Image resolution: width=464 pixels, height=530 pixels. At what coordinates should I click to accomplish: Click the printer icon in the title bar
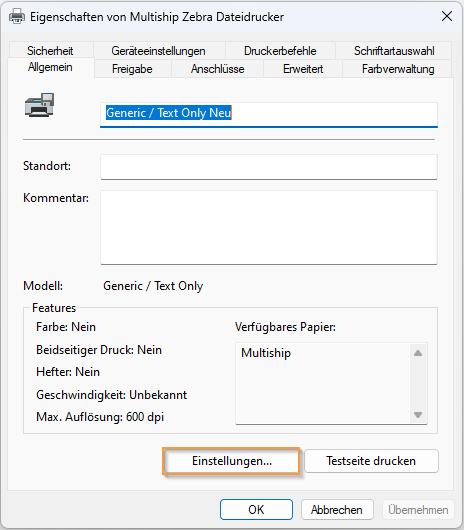[17, 16]
